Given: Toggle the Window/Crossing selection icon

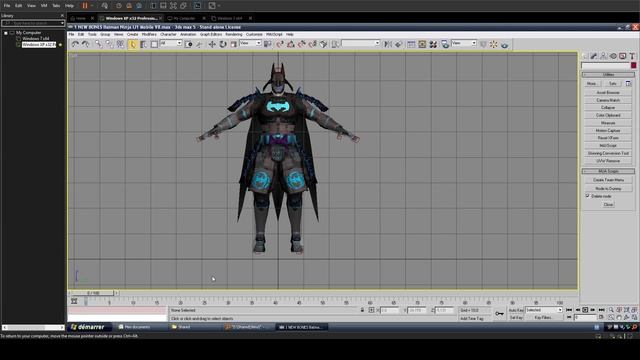Looking at the screenshot, I should pos(188,44).
